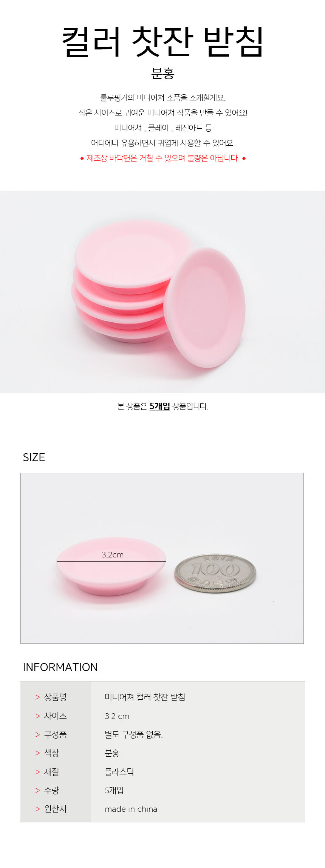
Task: Click the pink plate in size comparison photo
Action: pos(111,566)
